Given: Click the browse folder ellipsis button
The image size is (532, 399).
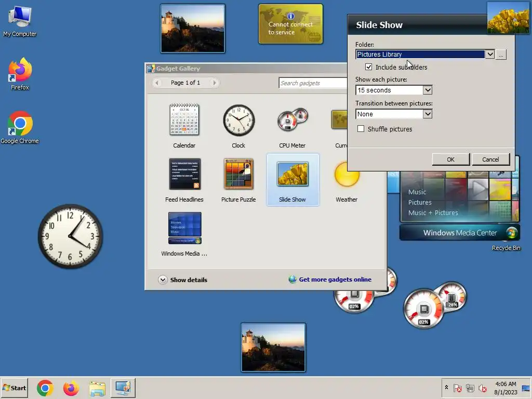Looking at the screenshot, I should pyautogui.click(x=501, y=55).
